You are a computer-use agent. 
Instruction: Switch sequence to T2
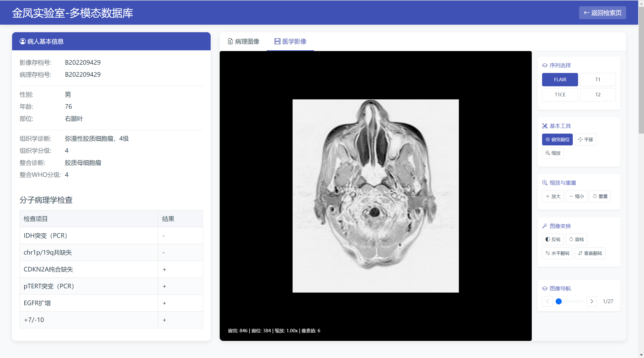pyautogui.click(x=598, y=95)
